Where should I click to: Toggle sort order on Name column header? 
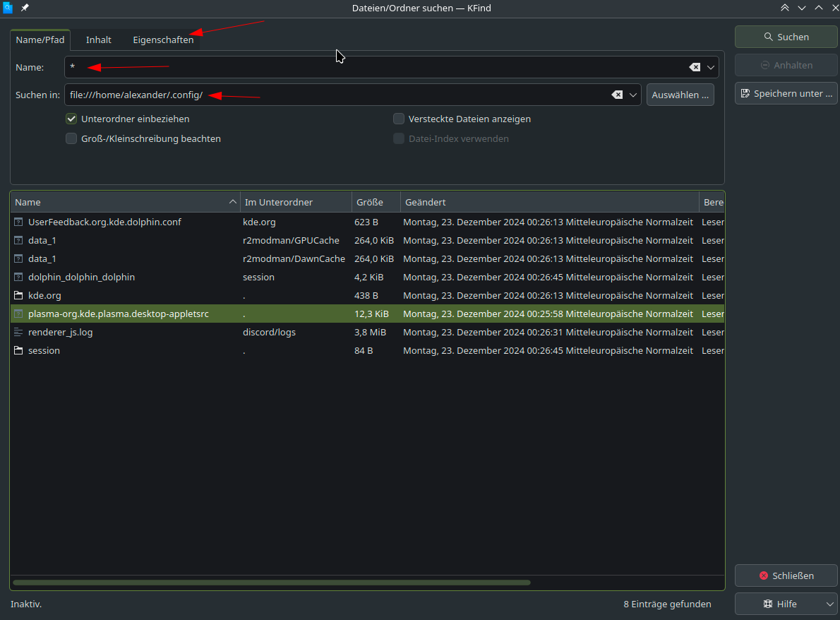pos(125,202)
